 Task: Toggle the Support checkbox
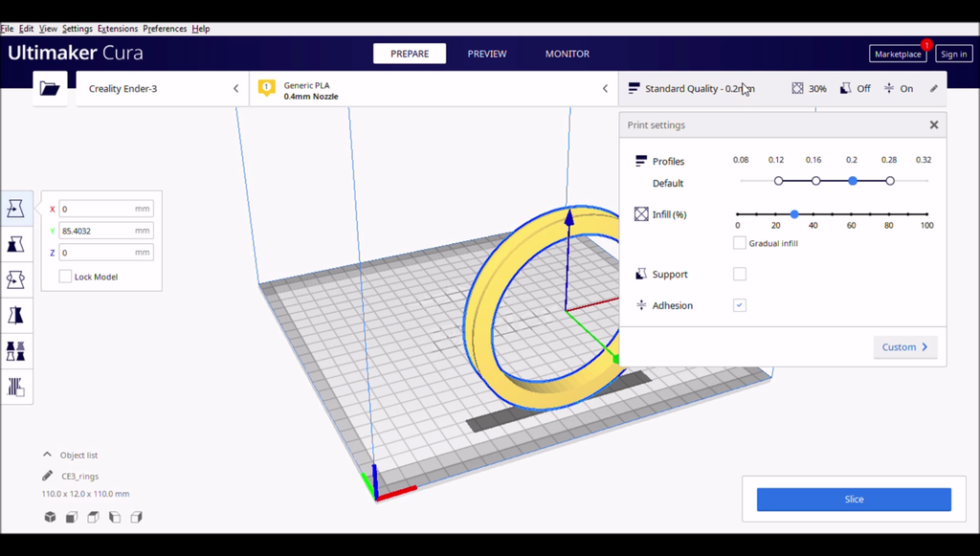pos(739,275)
